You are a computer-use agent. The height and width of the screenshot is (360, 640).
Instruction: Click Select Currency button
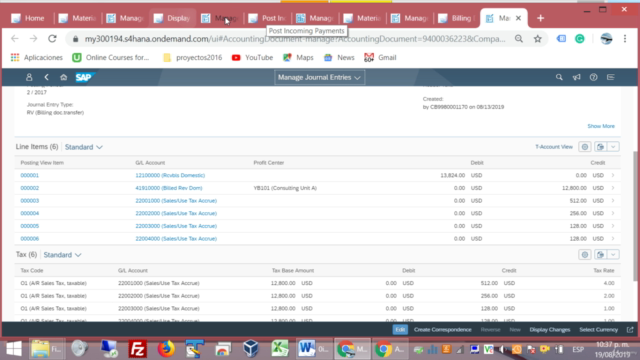pyautogui.click(x=598, y=330)
